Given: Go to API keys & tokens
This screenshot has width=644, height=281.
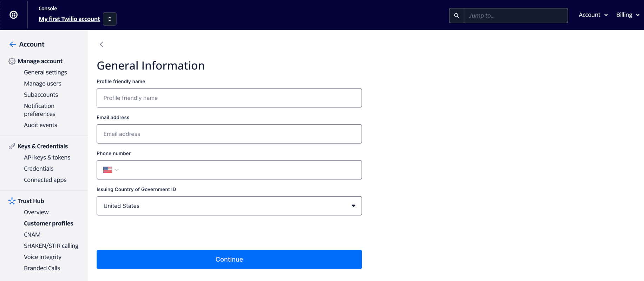Looking at the screenshot, I should 47,157.
